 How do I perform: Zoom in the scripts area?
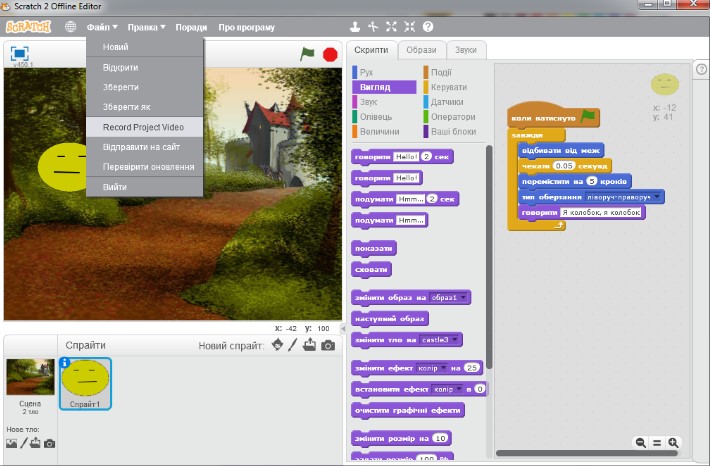tap(673, 442)
